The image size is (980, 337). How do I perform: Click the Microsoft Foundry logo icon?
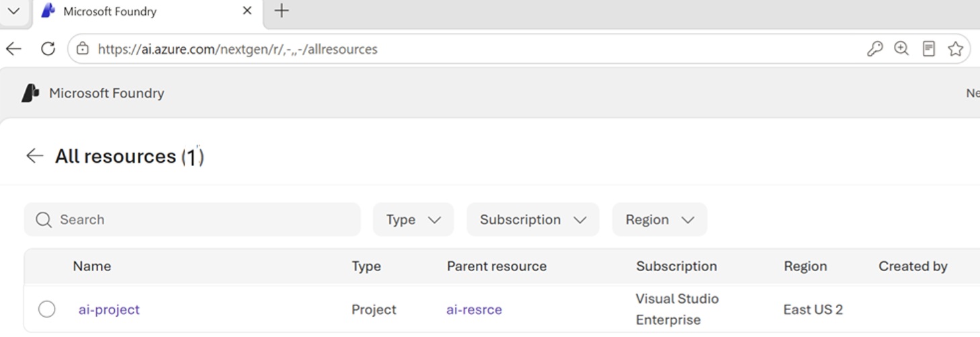[x=30, y=93]
